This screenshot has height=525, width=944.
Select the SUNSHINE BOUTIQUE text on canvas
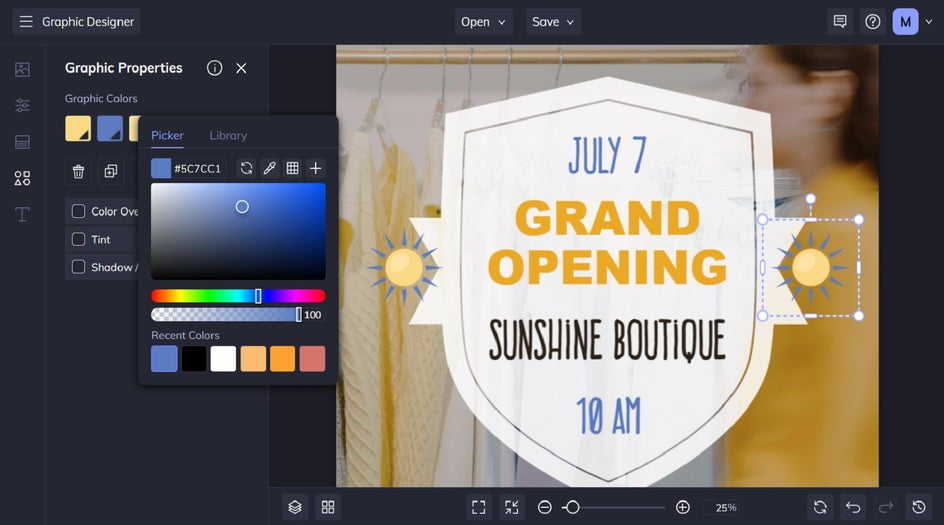607,340
